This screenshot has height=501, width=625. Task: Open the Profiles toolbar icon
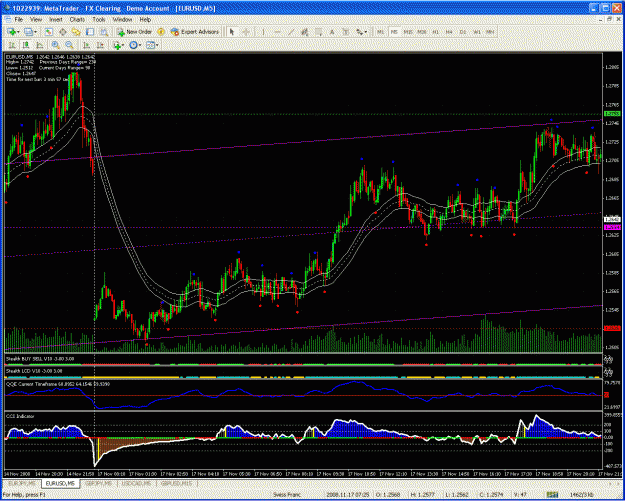28,32
